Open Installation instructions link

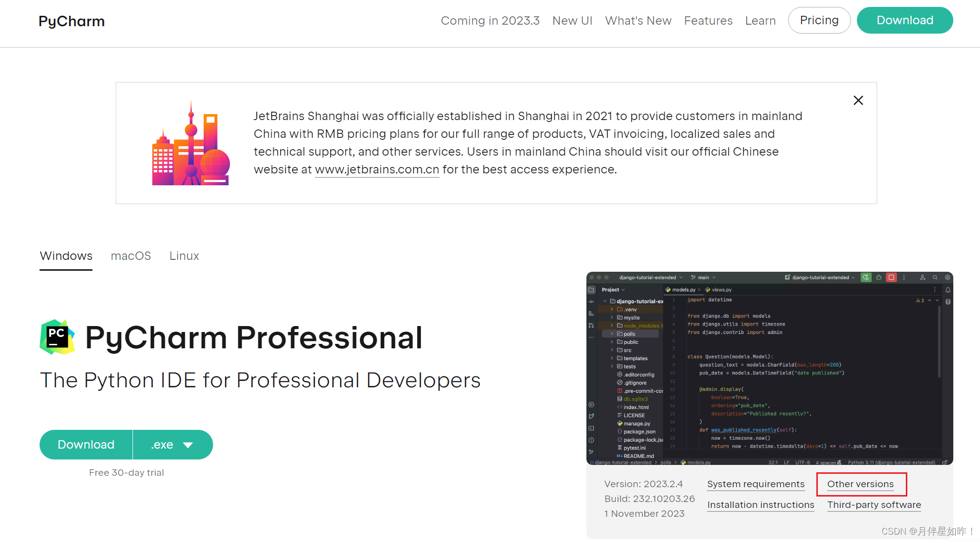click(x=761, y=505)
